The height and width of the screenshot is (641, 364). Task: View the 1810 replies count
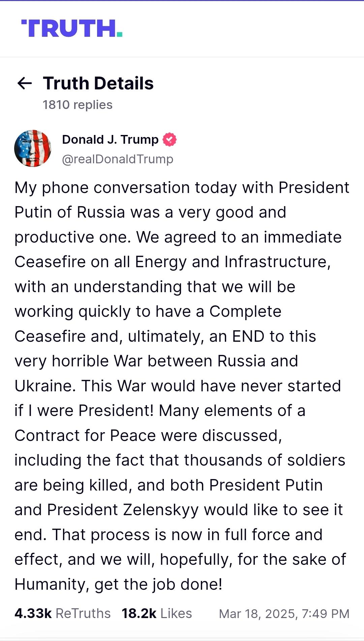tap(78, 105)
